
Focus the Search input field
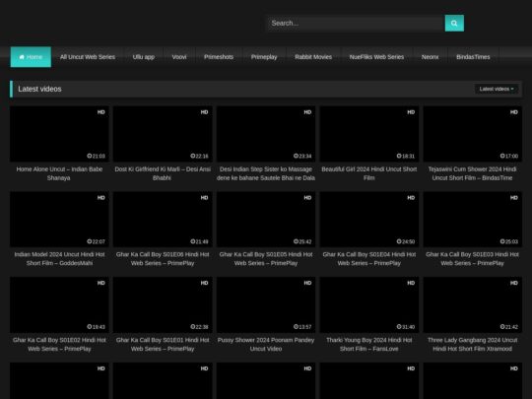point(356,23)
